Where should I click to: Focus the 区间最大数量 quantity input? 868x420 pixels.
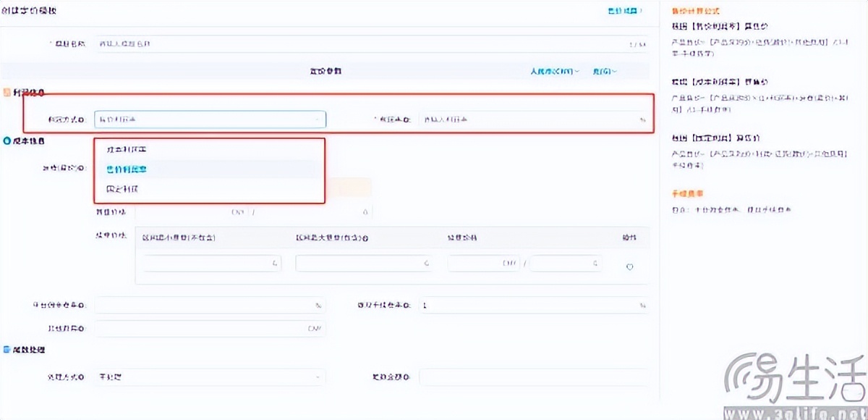pos(364,264)
